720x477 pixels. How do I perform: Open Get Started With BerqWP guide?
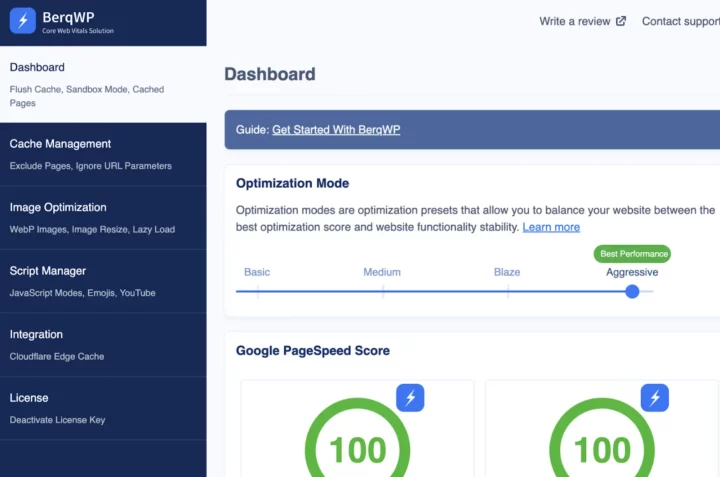click(336, 130)
